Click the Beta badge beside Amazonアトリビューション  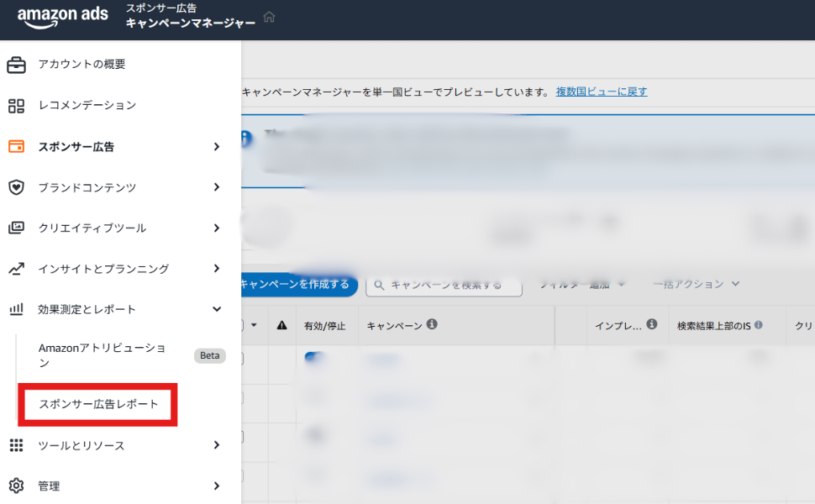coord(209,356)
